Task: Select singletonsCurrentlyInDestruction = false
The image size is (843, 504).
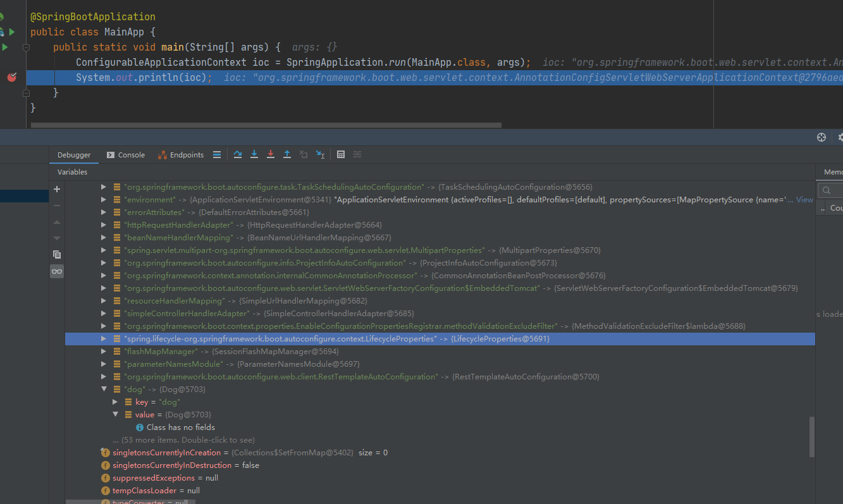Action: click(440, 465)
